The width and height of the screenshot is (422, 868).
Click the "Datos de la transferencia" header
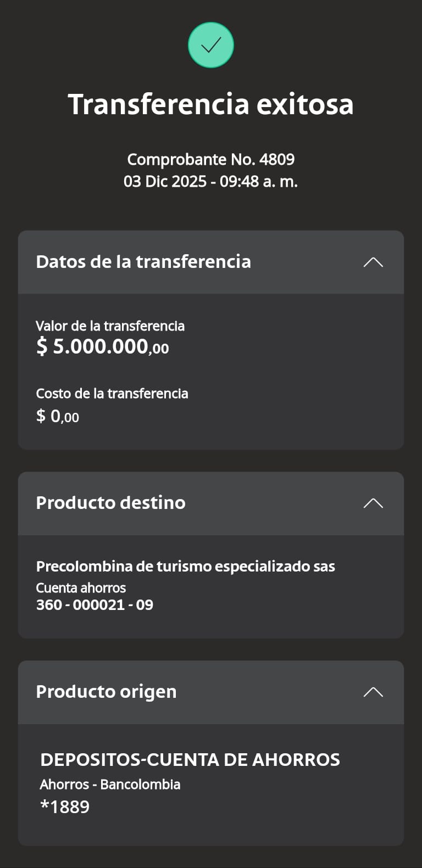tap(143, 262)
